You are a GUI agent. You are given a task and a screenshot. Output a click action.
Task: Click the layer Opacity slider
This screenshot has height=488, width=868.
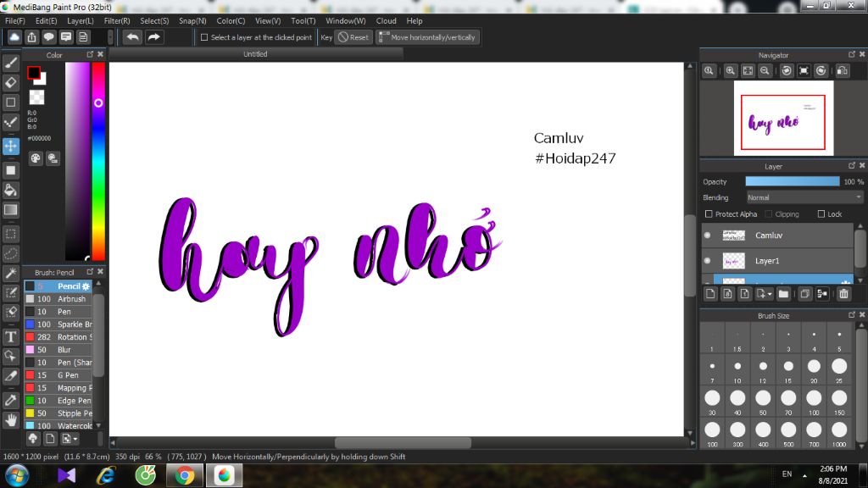[x=793, y=181]
